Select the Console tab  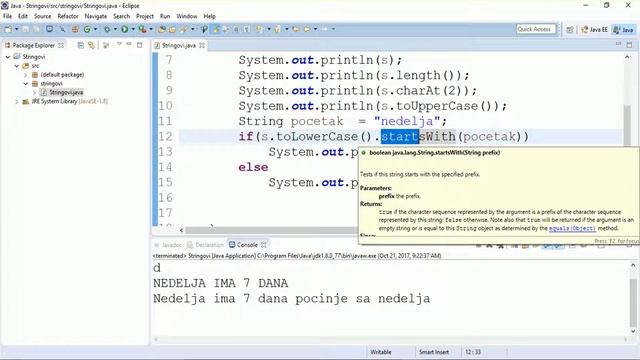pos(243,245)
